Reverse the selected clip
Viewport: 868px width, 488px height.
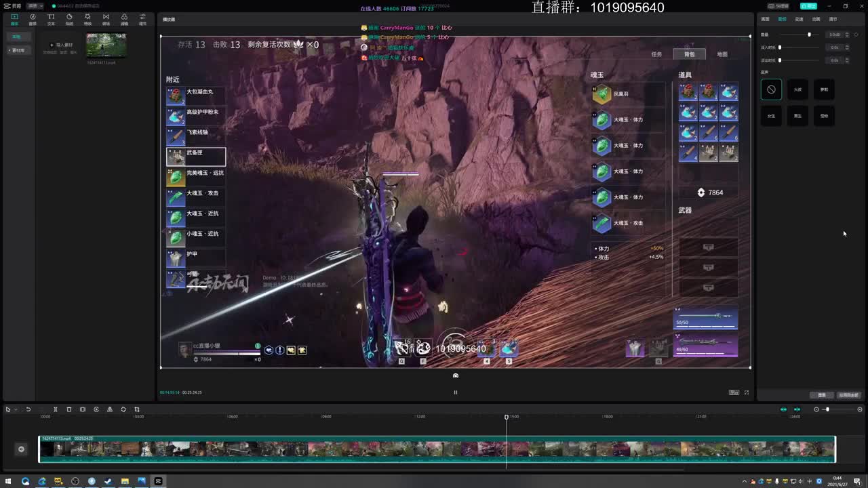click(96, 409)
